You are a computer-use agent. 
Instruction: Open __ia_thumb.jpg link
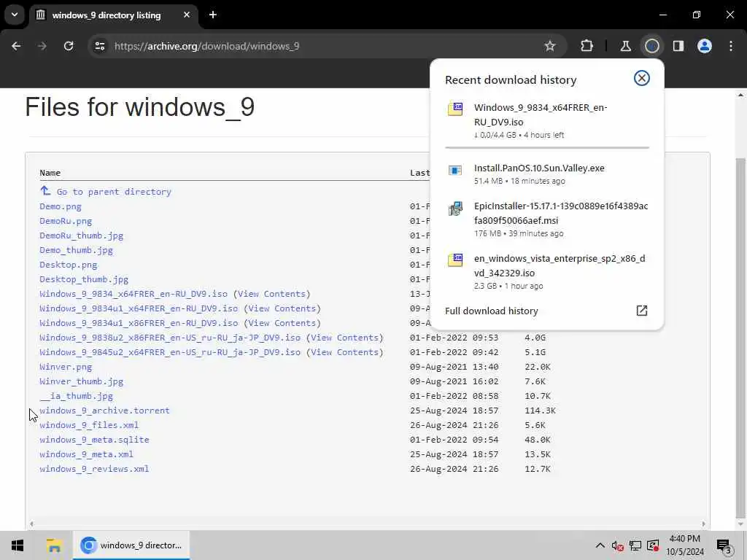[x=76, y=396]
